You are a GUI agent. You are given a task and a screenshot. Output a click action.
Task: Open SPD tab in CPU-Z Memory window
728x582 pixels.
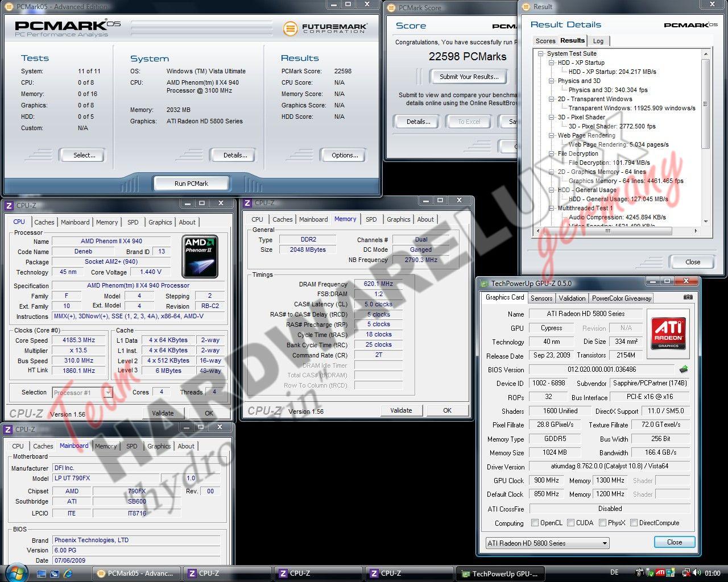371,219
